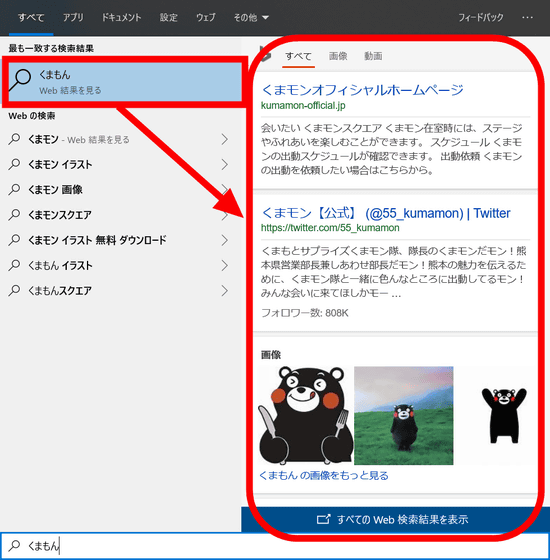The width and height of the screenshot is (550, 560).
Task: Open the くまもん best match result
Action: 125,82
